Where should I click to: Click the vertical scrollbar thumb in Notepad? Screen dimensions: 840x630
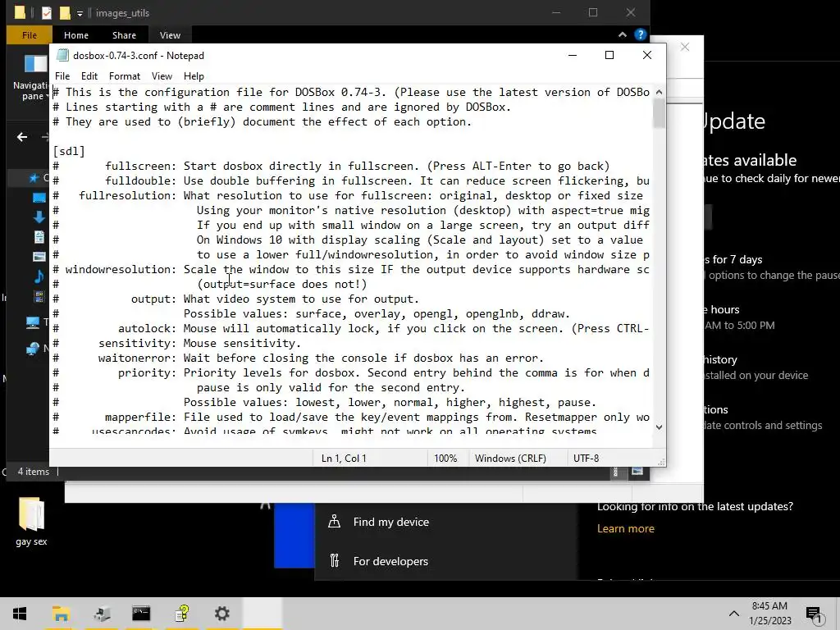click(x=659, y=113)
